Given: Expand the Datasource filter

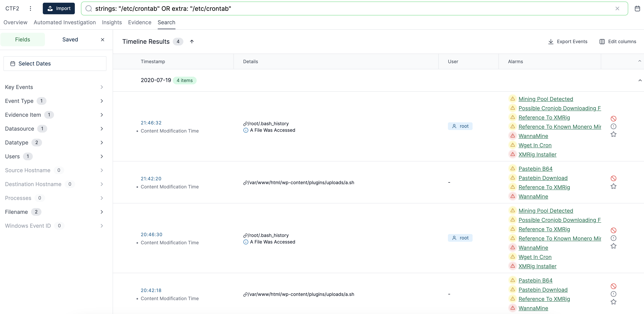Looking at the screenshot, I should [x=54, y=129].
